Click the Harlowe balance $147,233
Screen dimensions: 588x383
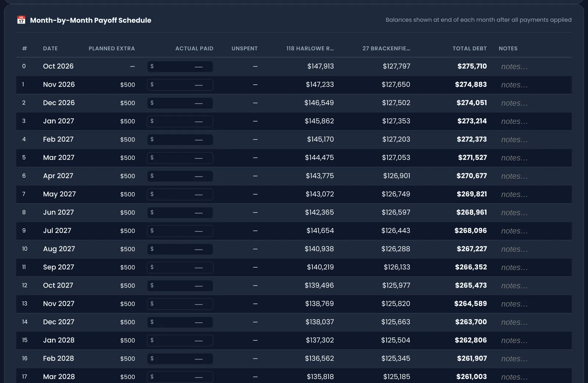320,85
